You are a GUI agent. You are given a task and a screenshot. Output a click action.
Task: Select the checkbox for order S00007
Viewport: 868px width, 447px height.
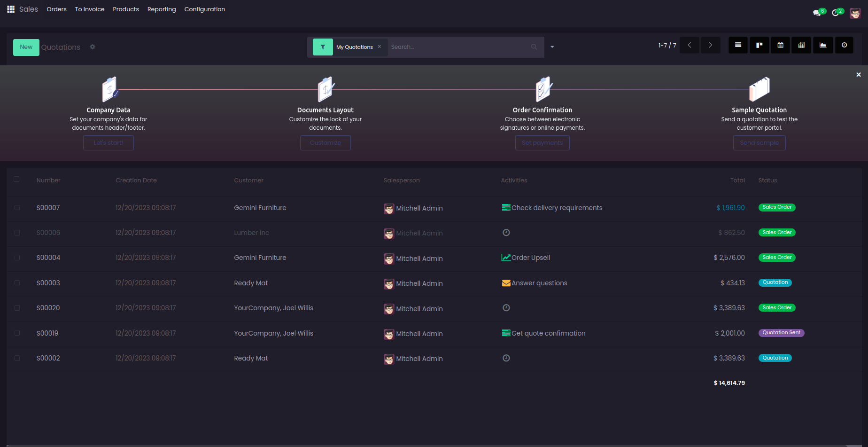17,207
